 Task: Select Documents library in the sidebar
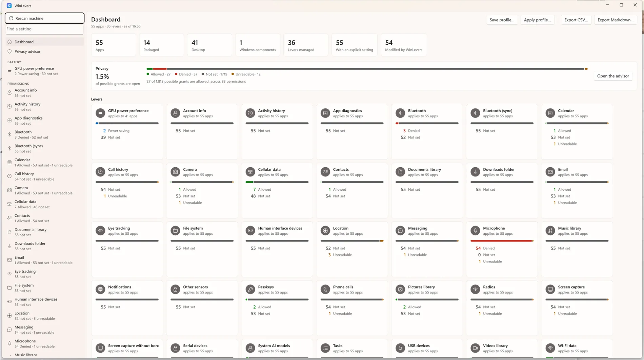44,232
